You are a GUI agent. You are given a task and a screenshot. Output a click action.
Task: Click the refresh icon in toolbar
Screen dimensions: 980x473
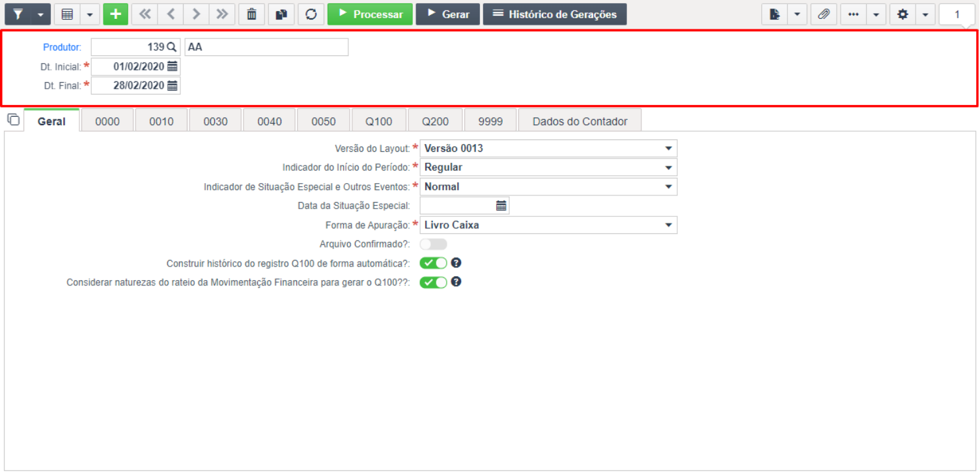[311, 14]
